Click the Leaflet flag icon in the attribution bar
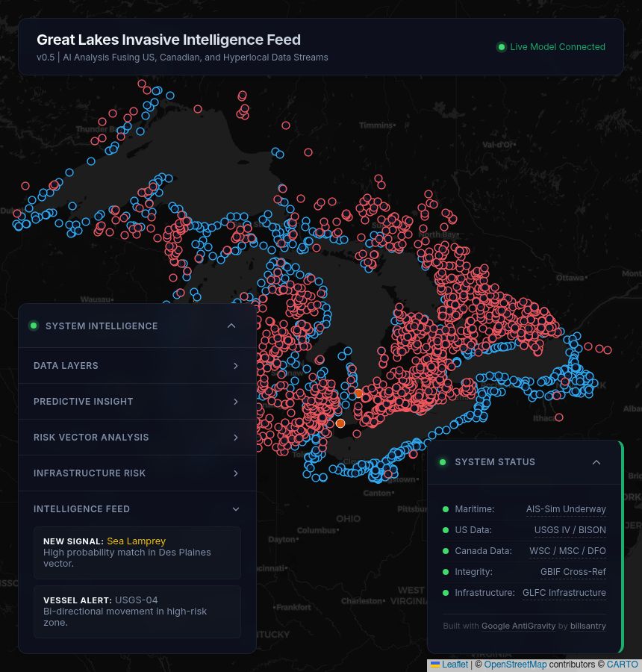The image size is (642, 672). [435, 665]
